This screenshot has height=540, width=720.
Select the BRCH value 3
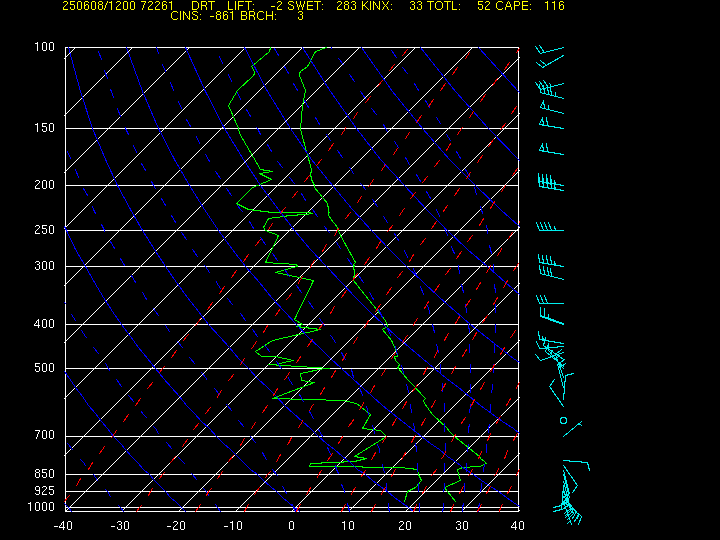coord(300,16)
